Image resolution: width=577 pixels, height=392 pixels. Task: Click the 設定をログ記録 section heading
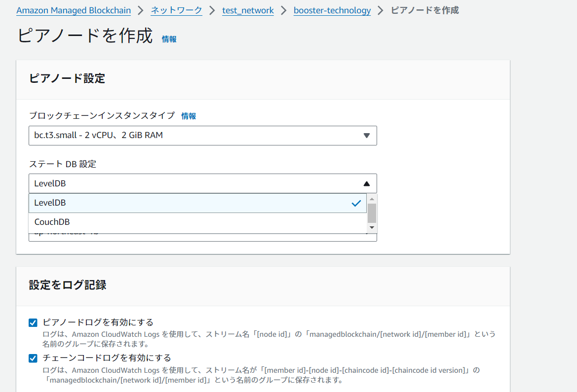click(67, 285)
